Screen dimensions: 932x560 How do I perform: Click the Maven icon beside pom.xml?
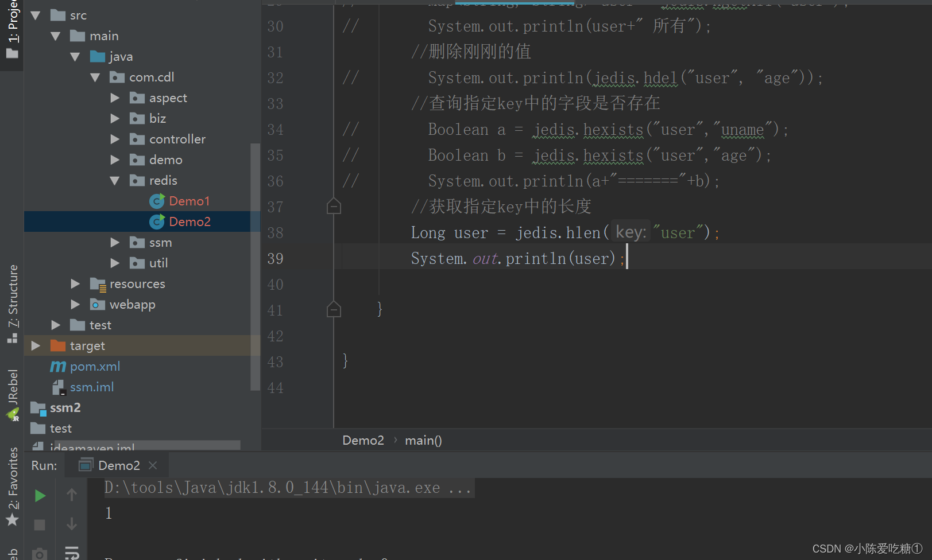(x=58, y=366)
